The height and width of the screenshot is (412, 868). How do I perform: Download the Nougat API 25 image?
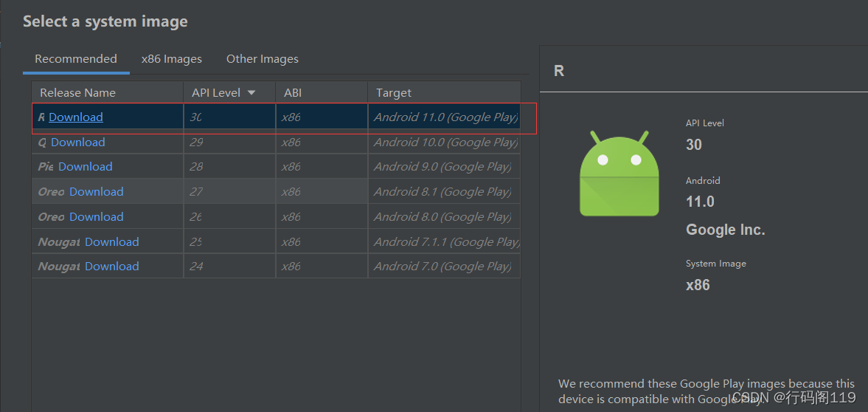pyautogui.click(x=112, y=241)
